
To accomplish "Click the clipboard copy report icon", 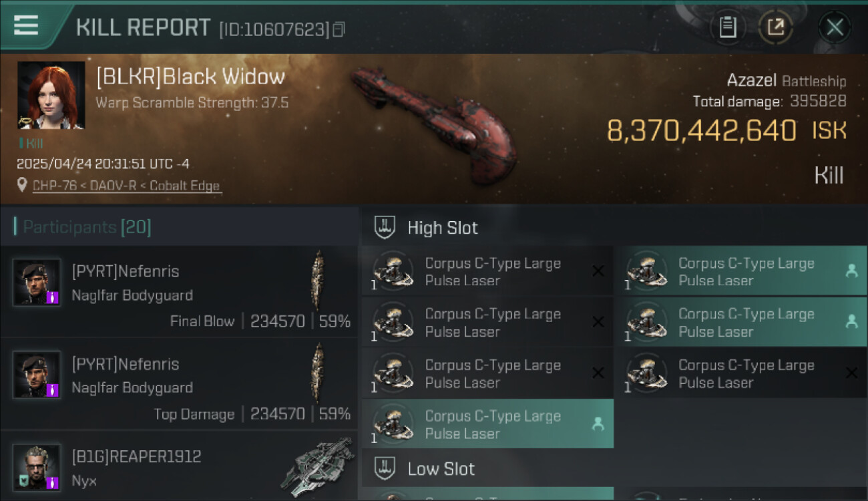I will point(728,27).
